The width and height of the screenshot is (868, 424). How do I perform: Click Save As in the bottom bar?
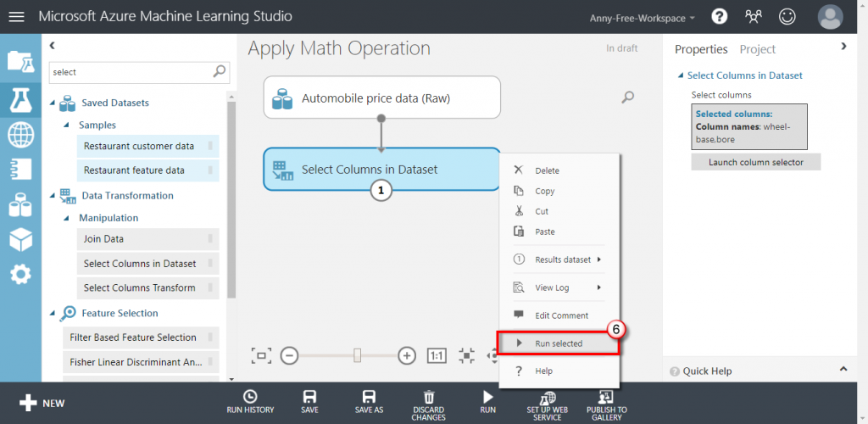tap(369, 403)
